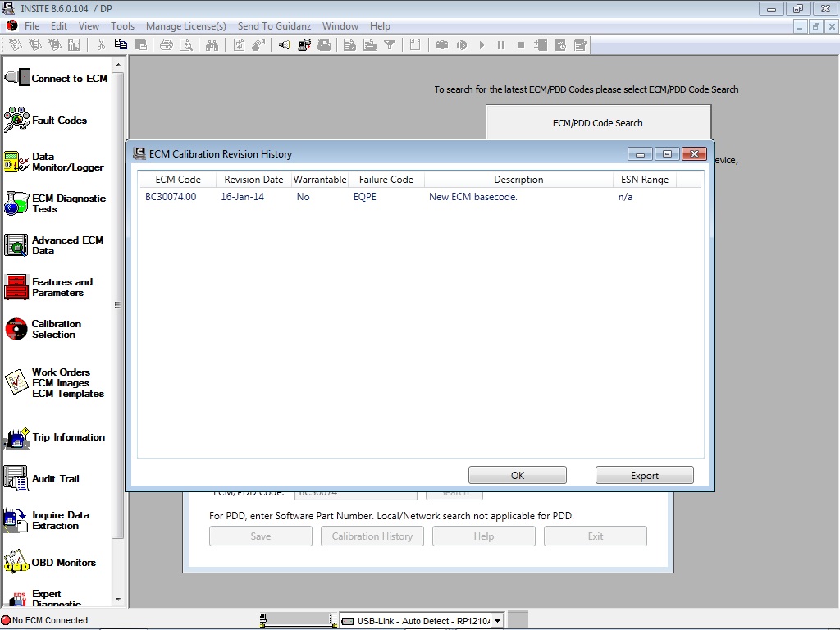The height and width of the screenshot is (630, 840).
Task: Confirm the revision history with OK
Action: click(x=517, y=474)
